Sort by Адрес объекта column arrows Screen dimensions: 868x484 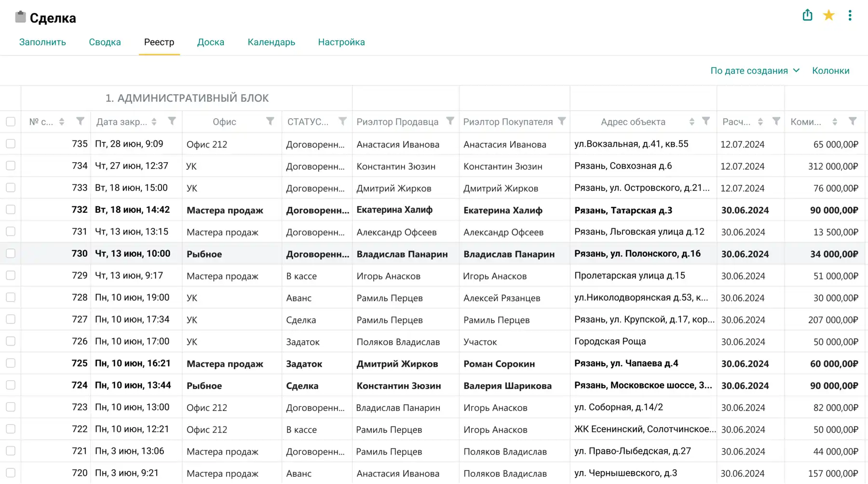[x=692, y=122]
